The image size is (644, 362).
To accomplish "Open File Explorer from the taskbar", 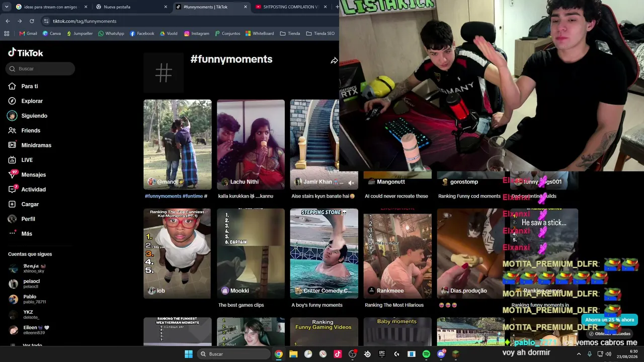I will (x=293, y=354).
